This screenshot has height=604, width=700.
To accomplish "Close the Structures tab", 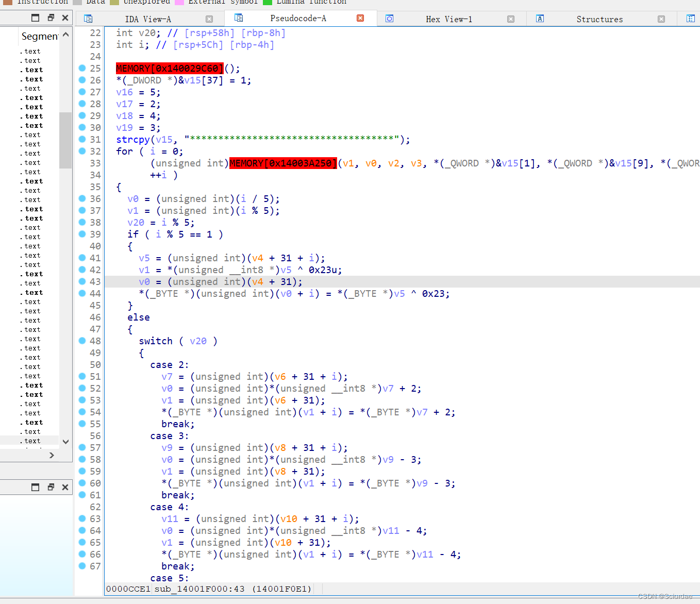I will click(661, 19).
